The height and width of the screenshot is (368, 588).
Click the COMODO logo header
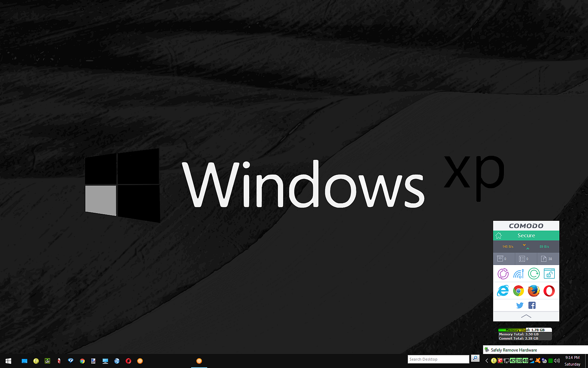[x=526, y=226]
